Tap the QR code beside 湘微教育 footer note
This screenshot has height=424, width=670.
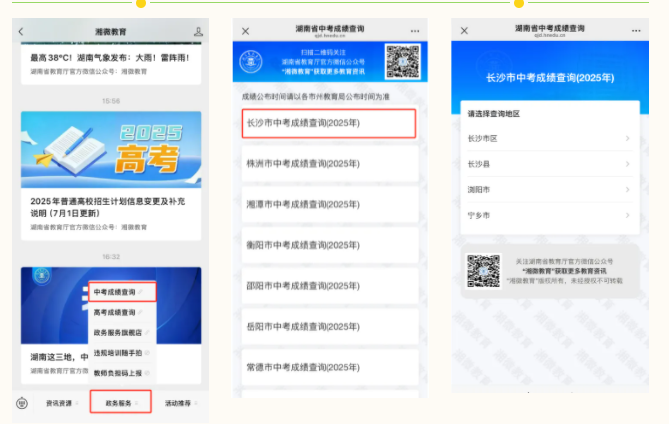[x=483, y=271]
